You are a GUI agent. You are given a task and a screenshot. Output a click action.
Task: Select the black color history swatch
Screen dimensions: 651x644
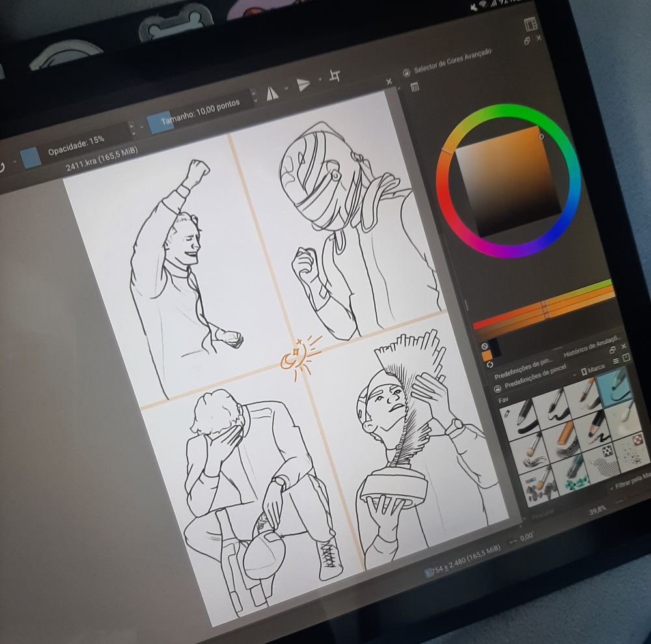pyautogui.click(x=495, y=347)
